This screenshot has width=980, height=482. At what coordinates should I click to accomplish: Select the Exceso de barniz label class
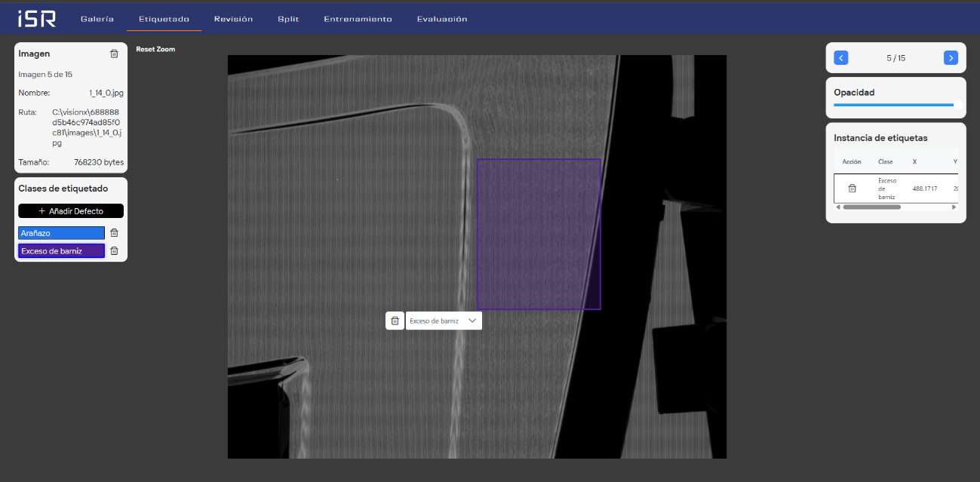coord(61,251)
